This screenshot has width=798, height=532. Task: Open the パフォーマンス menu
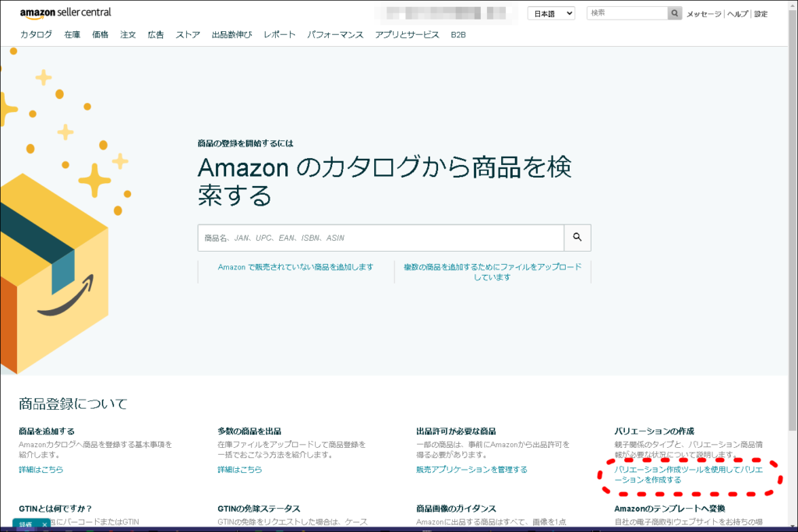coord(335,34)
